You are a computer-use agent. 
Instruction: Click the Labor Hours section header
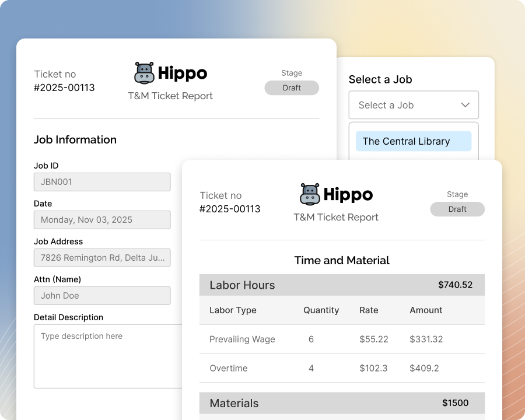342,285
